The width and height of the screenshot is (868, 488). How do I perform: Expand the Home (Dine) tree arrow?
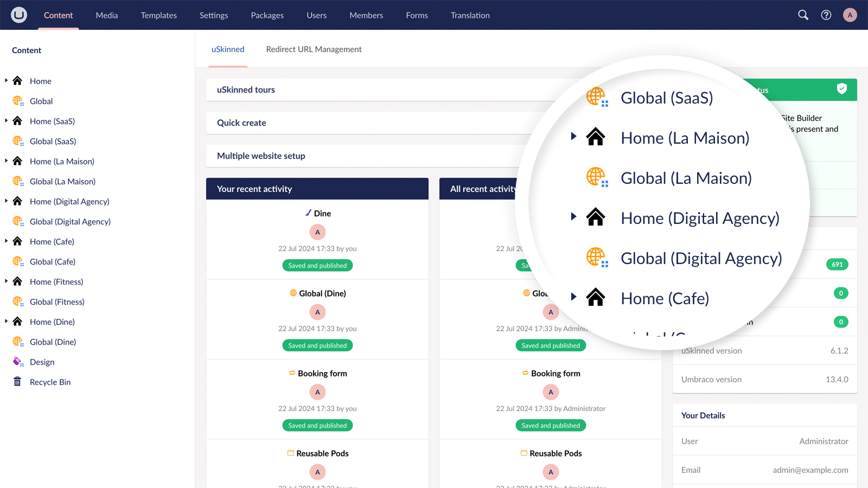pos(6,321)
